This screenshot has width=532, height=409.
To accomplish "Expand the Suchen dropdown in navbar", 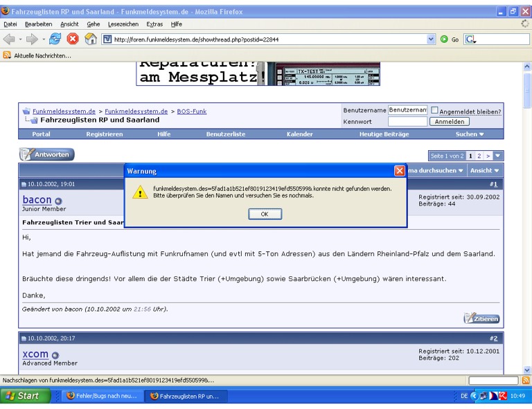I will coord(470,134).
